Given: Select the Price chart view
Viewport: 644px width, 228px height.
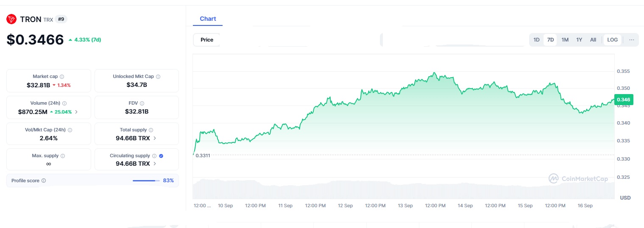Looking at the screenshot, I should point(207,40).
